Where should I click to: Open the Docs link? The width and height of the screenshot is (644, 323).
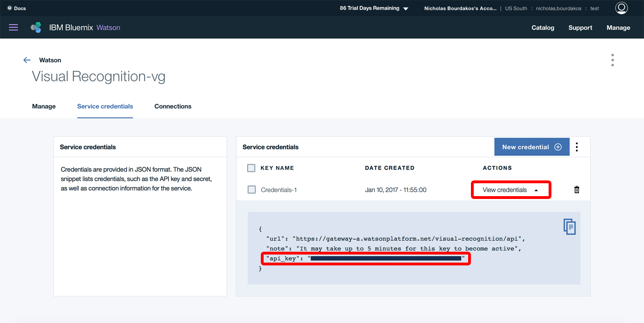click(x=20, y=8)
